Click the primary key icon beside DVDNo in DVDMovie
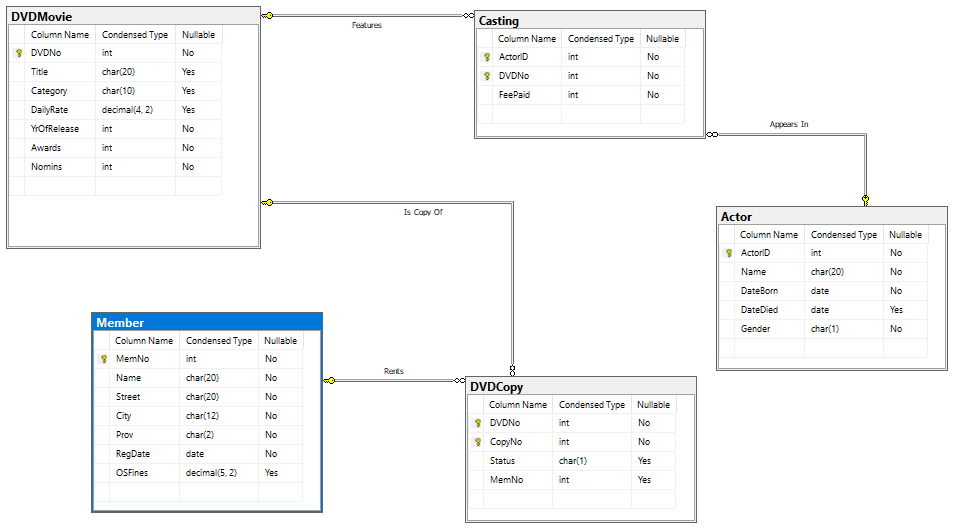 click(18, 53)
